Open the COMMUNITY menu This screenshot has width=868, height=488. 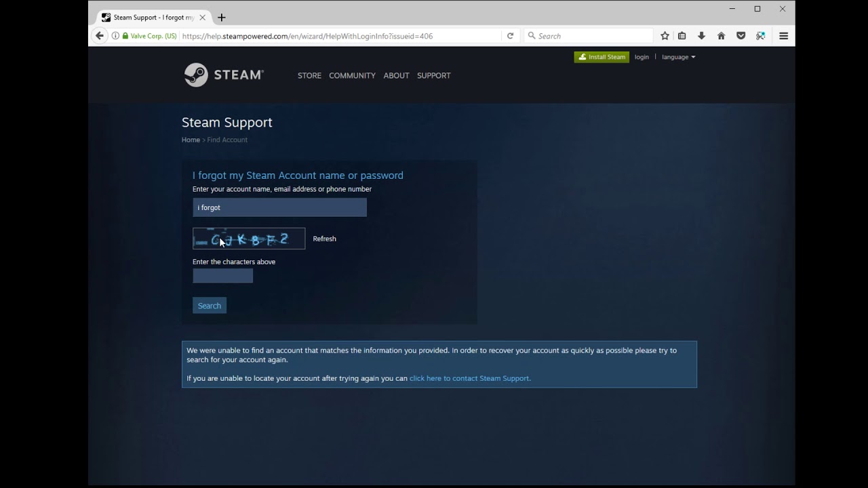[352, 75]
